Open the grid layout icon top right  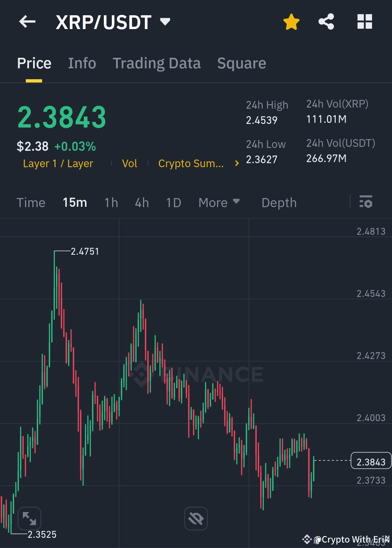tap(364, 22)
